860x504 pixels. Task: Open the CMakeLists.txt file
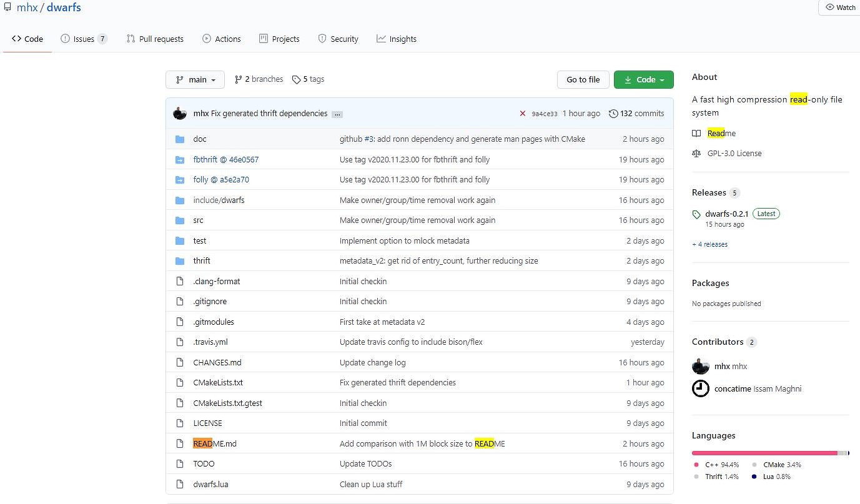[218, 383]
